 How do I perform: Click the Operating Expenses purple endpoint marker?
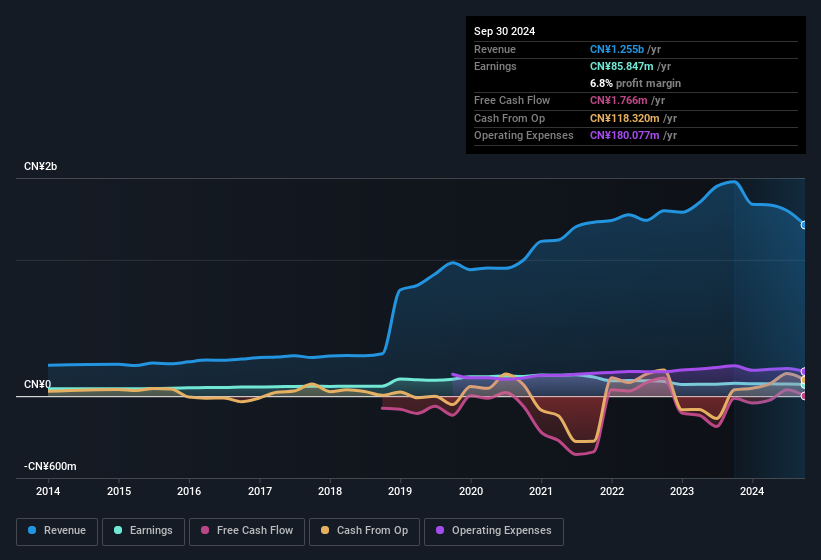tap(804, 372)
